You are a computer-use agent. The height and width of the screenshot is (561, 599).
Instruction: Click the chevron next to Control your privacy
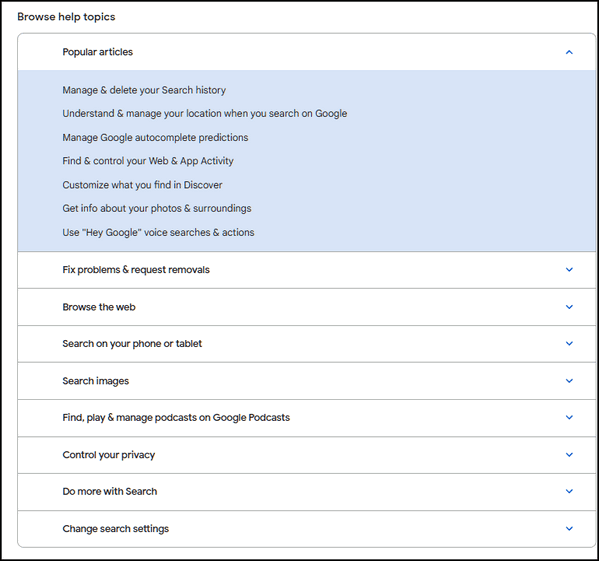click(x=569, y=455)
